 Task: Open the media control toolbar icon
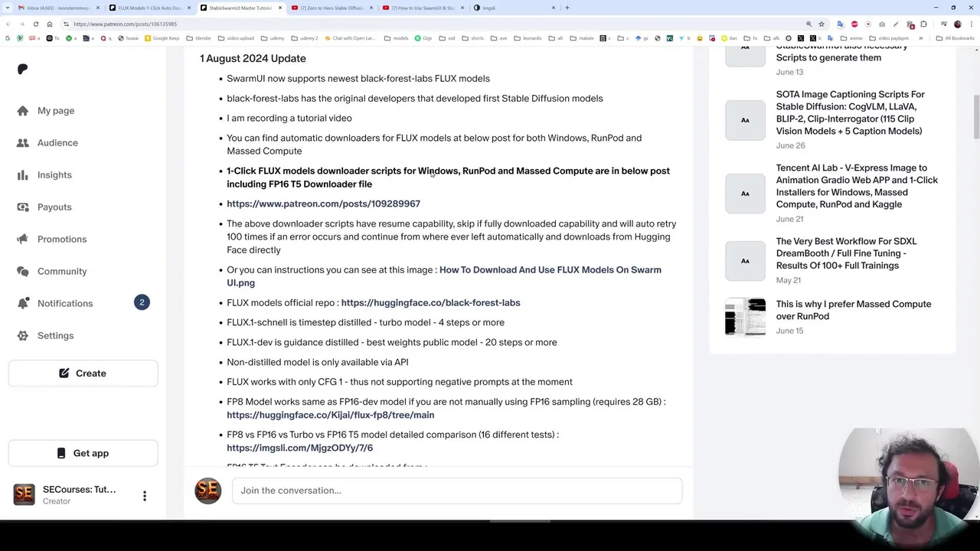(x=944, y=24)
